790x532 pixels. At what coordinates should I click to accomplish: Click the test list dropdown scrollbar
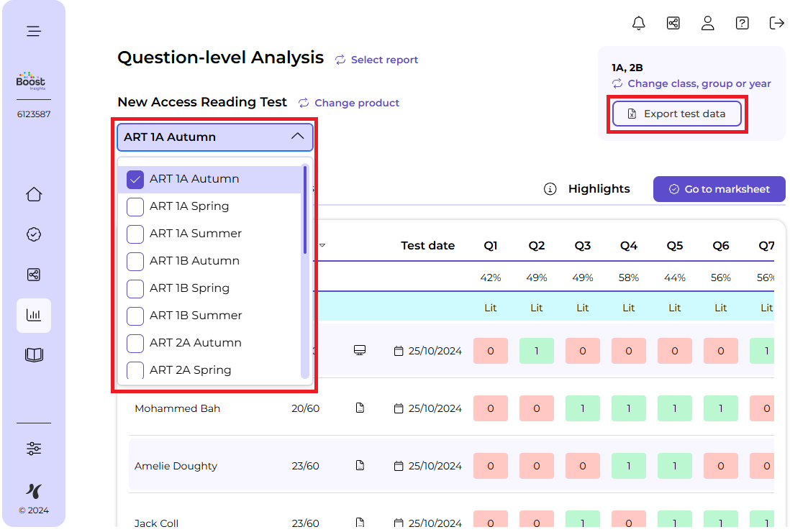305,210
